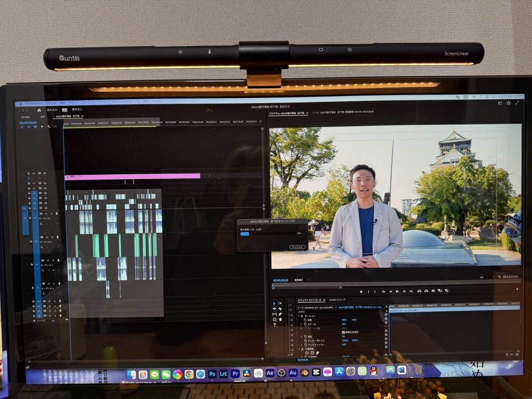Select the Selection arrow tool

pyautogui.click(x=274, y=303)
